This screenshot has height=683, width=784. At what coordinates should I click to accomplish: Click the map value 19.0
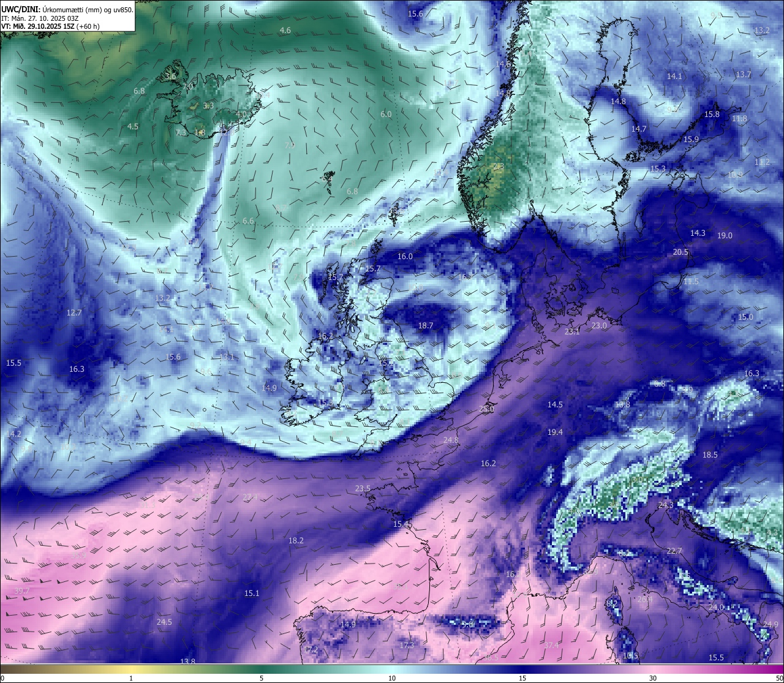(x=725, y=235)
